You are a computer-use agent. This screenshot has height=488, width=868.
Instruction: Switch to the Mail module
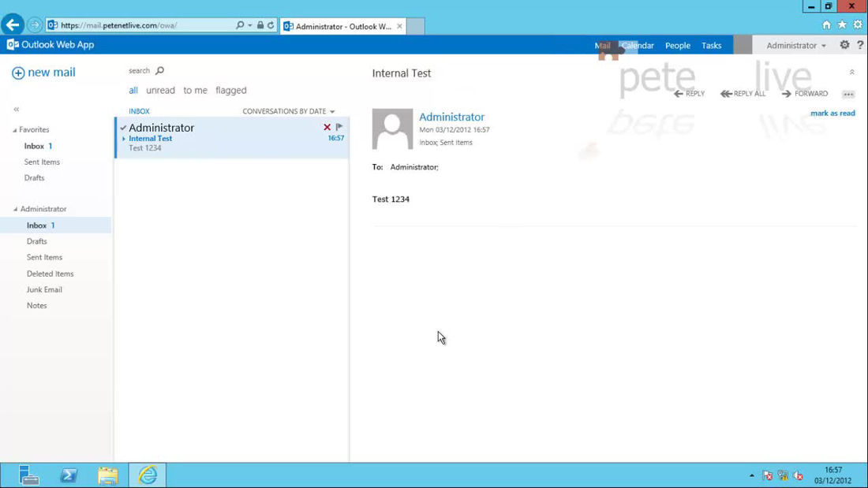tap(602, 46)
